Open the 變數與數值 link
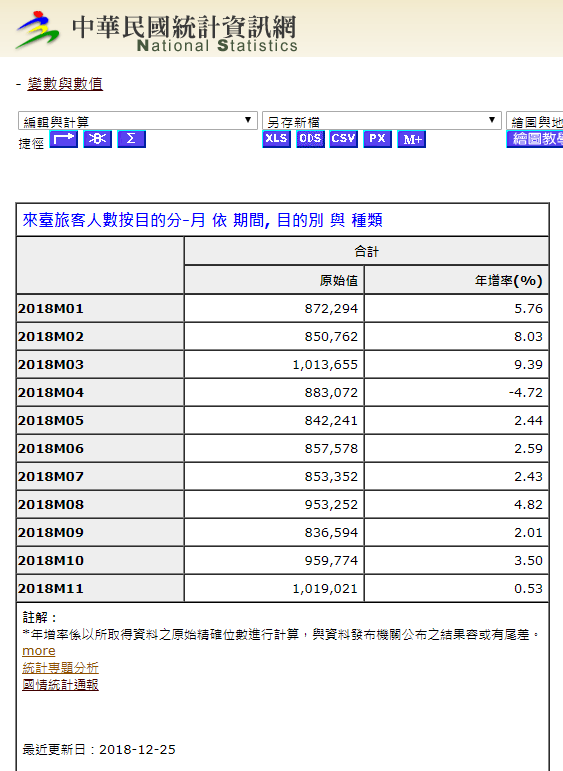This screenshot has width=563, height=771. coord(65,84)
